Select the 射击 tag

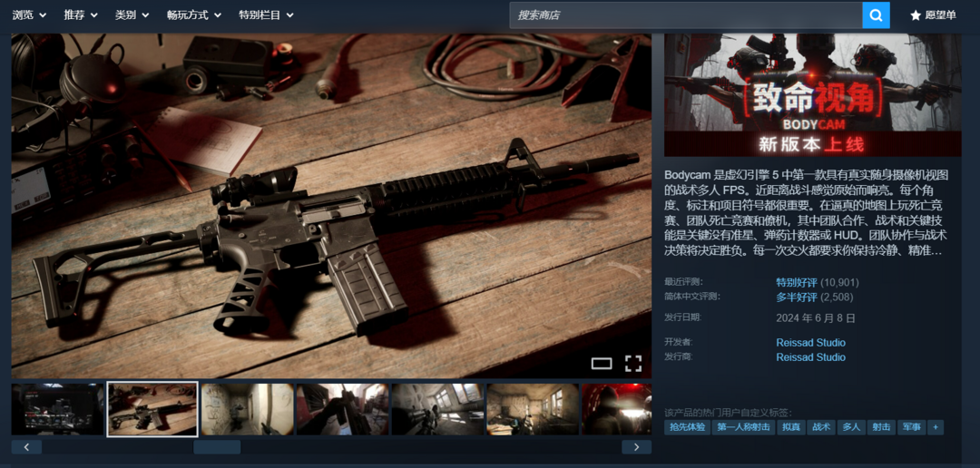(880, 427)
